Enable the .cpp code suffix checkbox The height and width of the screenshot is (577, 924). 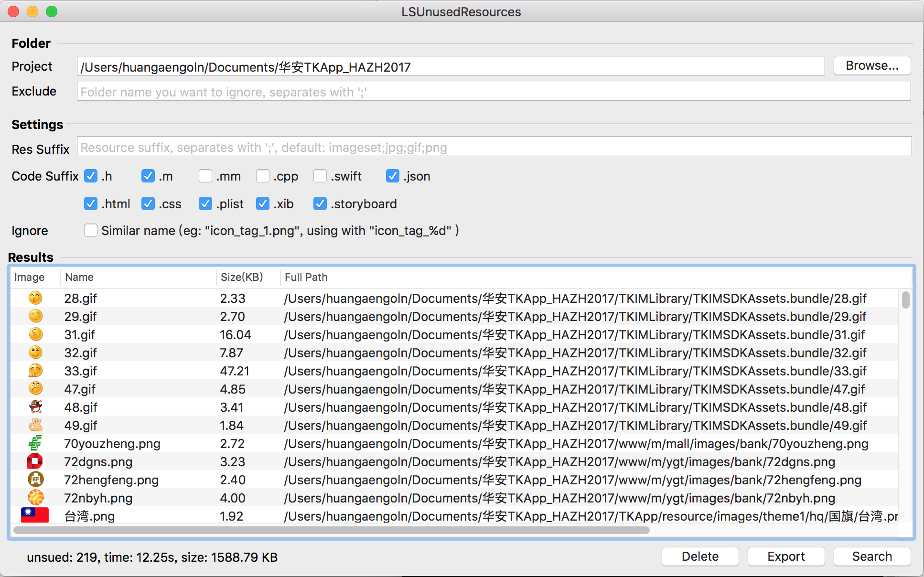262,176
